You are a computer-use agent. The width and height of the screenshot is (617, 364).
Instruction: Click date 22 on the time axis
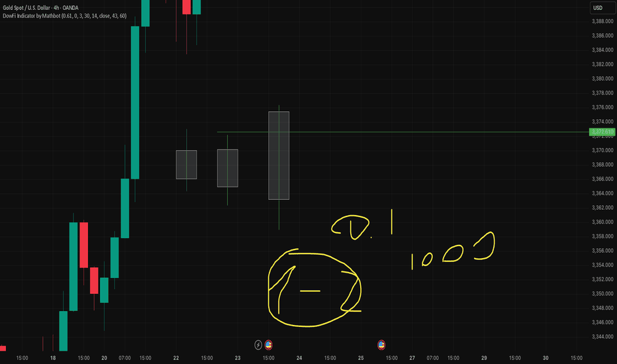pos(176,357)
